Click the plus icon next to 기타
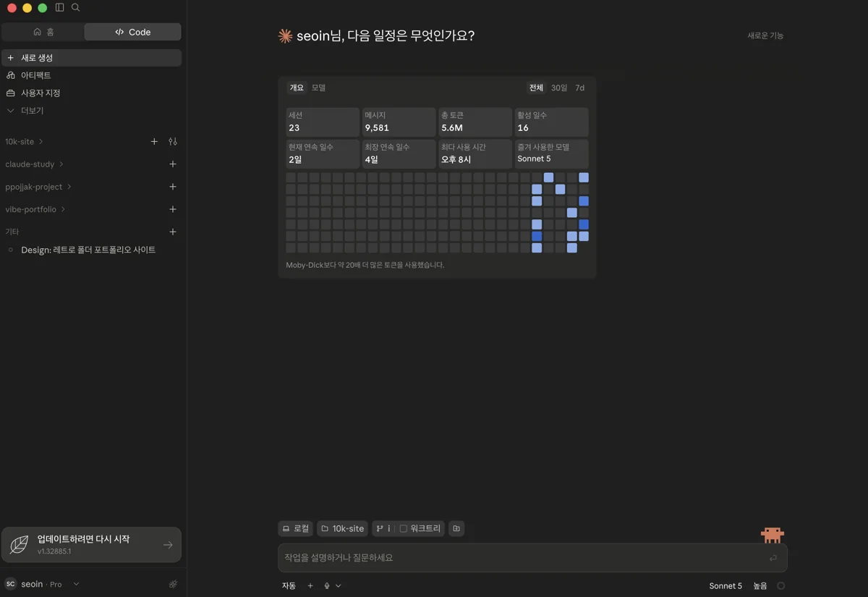This screenshot has width=868, height=597. (x=173, y=232)
